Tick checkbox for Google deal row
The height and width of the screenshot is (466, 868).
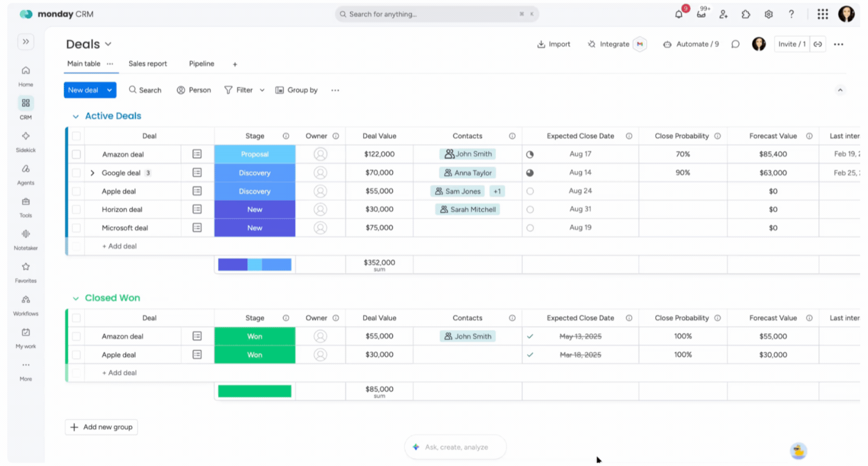(76, 173)
